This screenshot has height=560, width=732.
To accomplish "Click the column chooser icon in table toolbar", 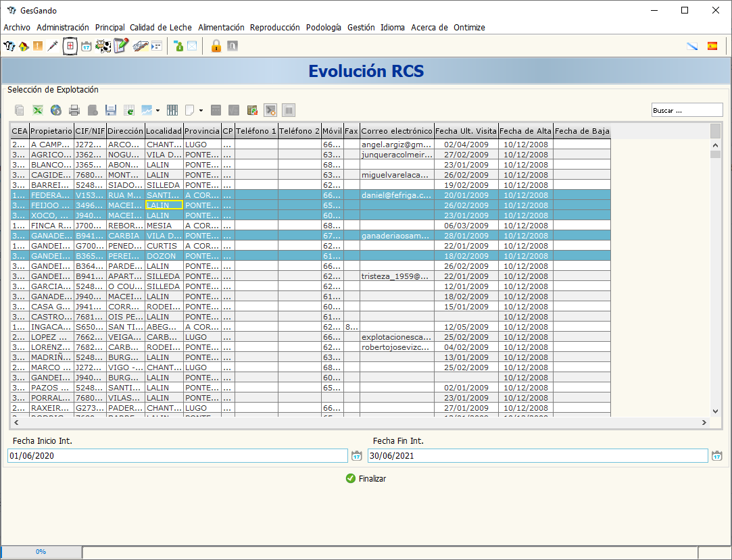I will pos(172,110).
